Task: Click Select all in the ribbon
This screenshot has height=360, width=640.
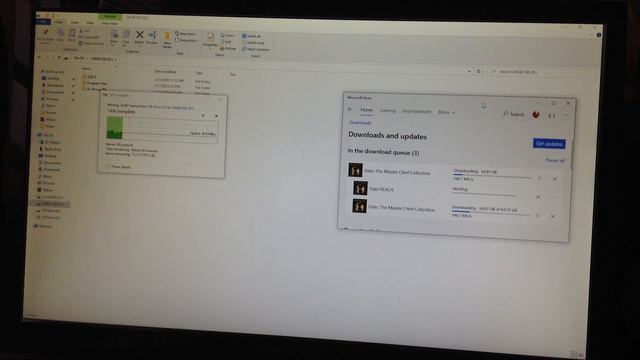Action: (252, 36)
